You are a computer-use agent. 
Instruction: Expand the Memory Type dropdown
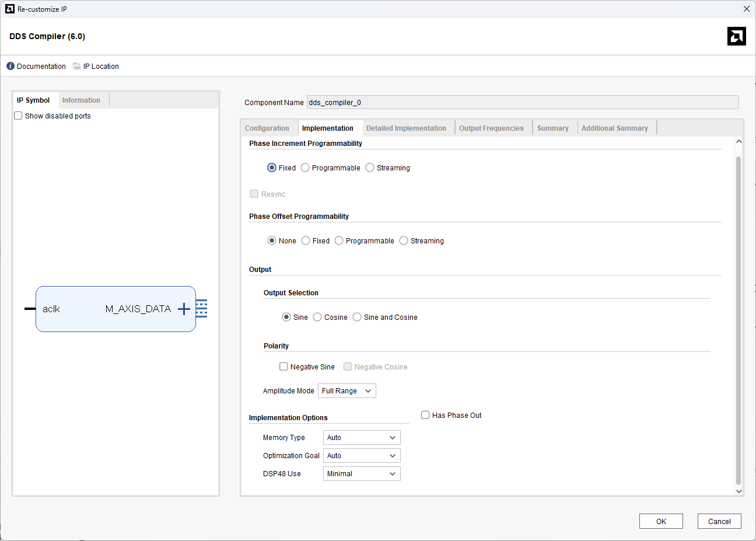coord(362,438)
